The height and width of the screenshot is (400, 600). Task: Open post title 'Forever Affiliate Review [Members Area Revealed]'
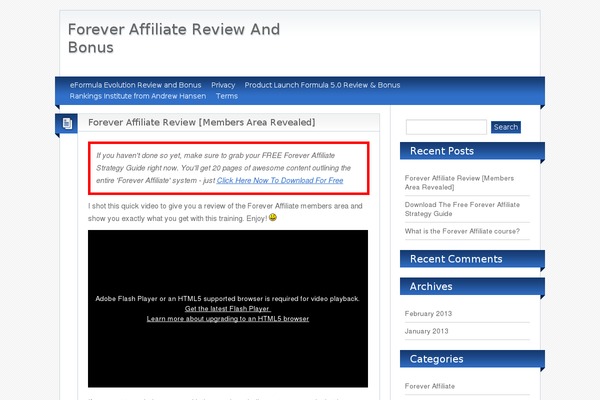[202, 122]
